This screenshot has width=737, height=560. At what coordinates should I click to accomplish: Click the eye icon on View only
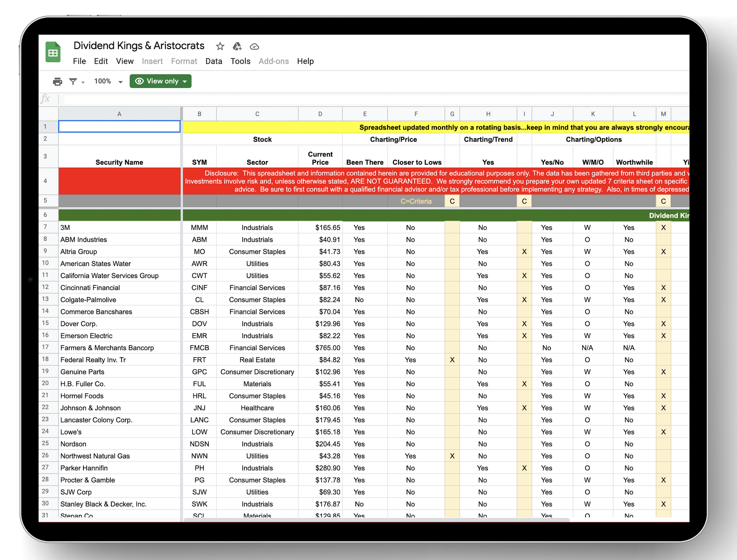pyautogui.click(x=139, y=81)
